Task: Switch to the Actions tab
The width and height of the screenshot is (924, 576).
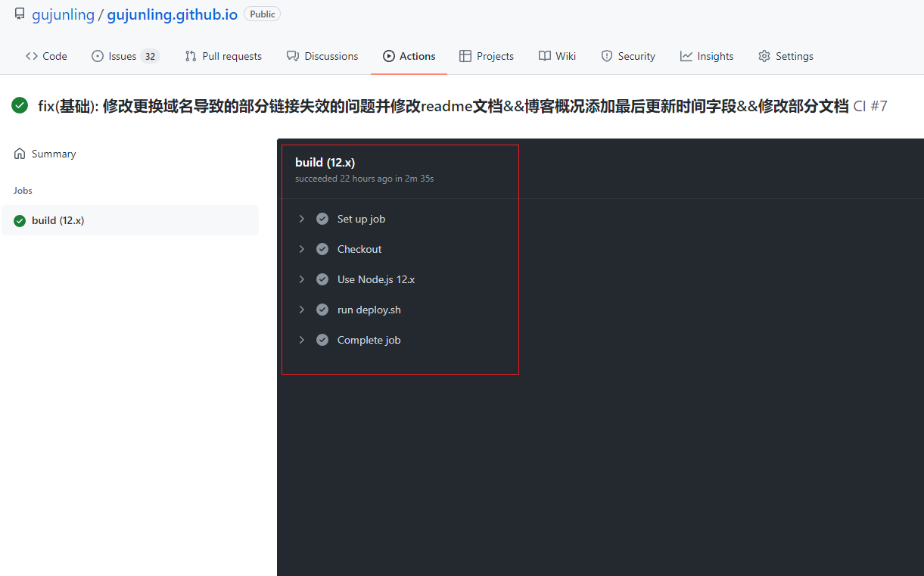Action: (409, 55)
